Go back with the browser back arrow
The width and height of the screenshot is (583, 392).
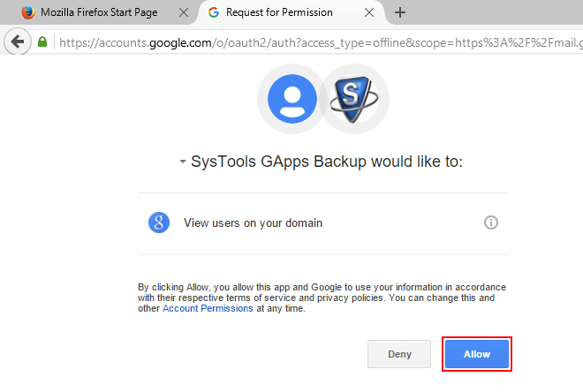pos(18,41)
